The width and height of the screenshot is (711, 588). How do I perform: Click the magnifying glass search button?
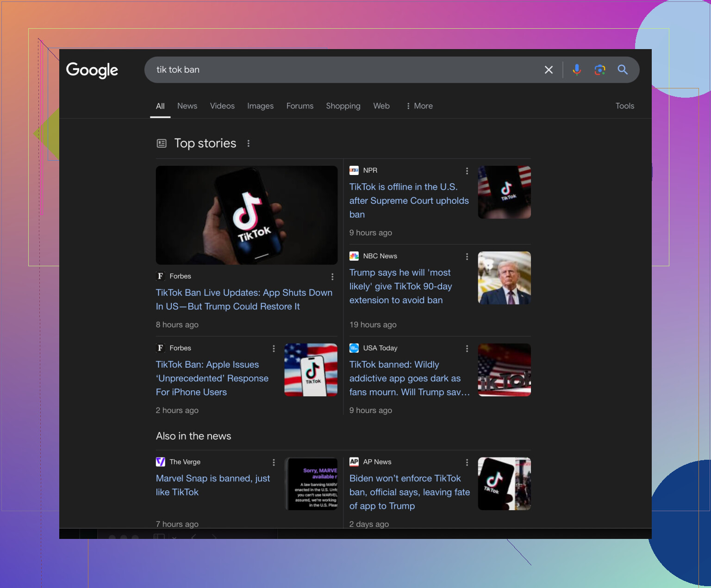coord(623,70)
